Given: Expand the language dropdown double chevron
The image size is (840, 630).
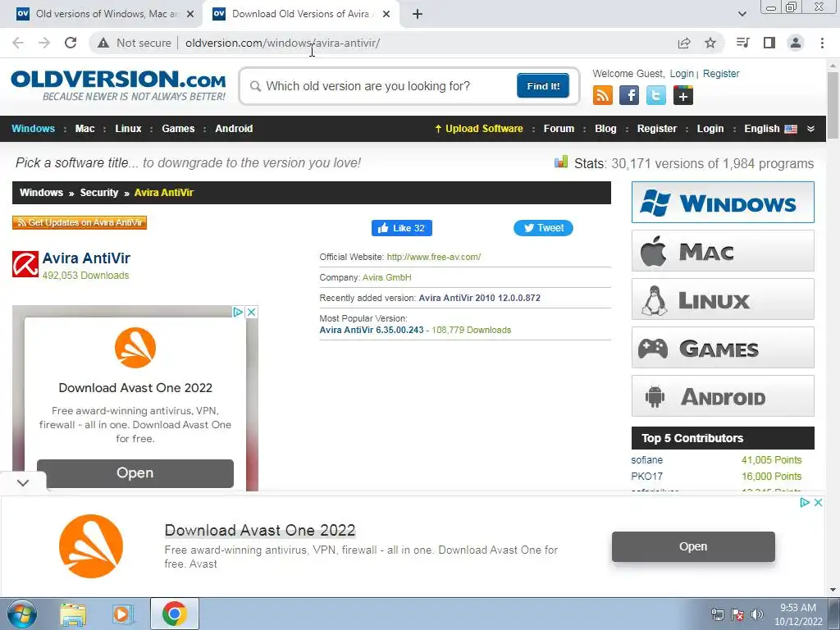Looking at the screenshot, I should click(810, 129).
